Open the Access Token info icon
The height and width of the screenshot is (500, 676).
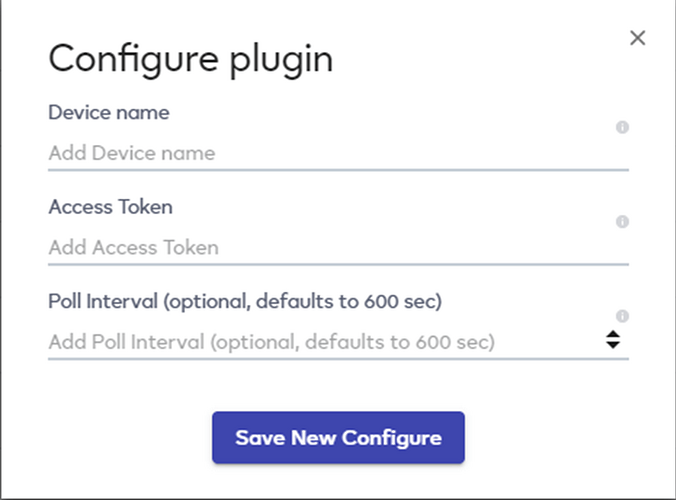click(622, 222)
